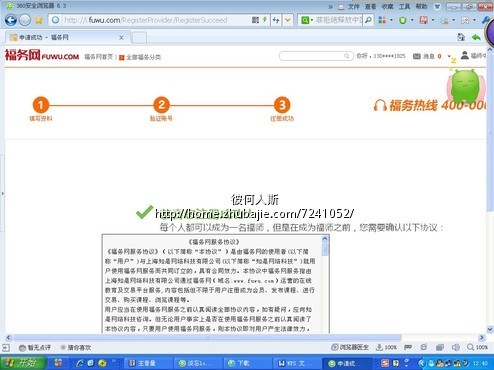This screenshot has height=370, width=494.
Task: Click the 消息 envelope message icon
Action: (417, 56)
